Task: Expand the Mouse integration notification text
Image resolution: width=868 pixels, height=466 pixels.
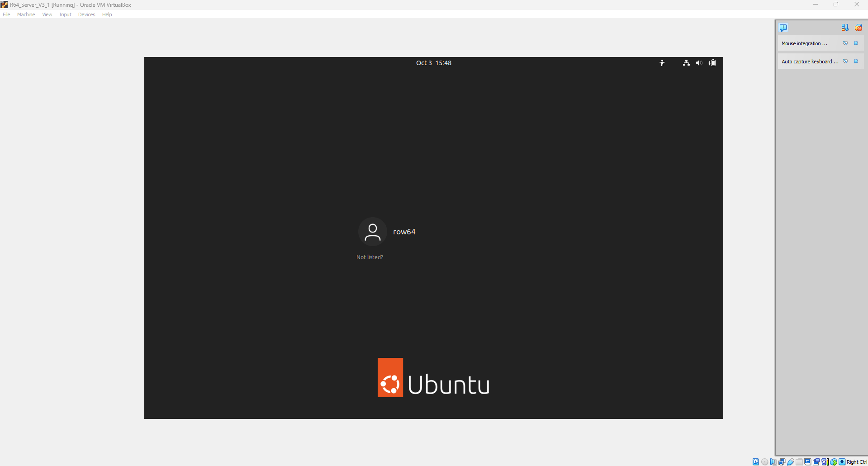Action: (804, 43)
